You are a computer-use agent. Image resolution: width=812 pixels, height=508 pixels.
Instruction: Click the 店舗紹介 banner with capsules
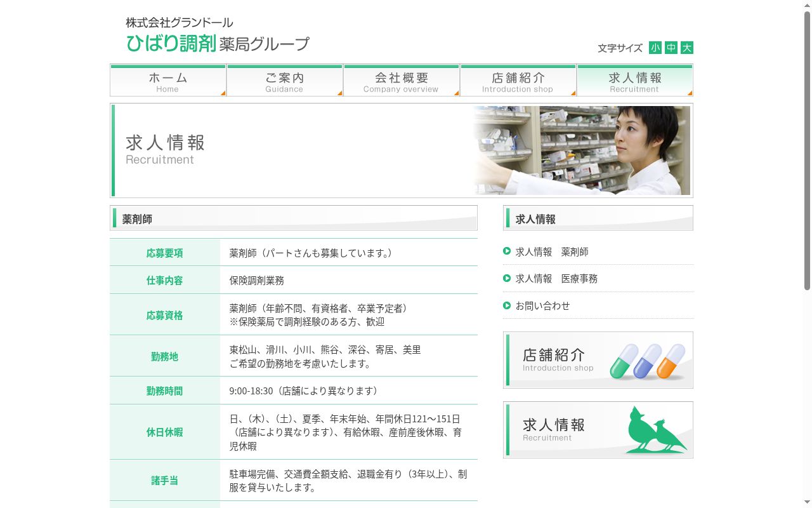[x=598, y=360]
